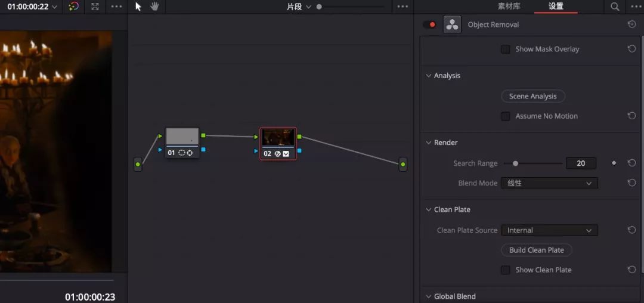Collapse the Clean Plate section
The image size is (644, 303).
pos(428,209)
